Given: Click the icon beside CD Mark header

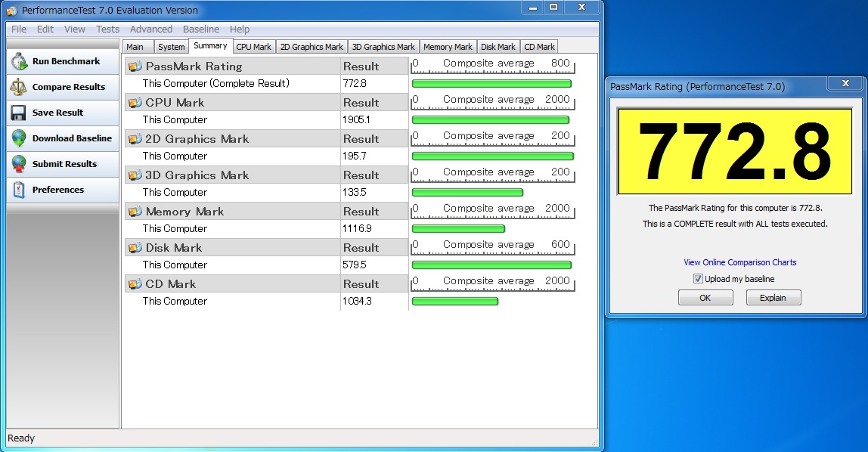Looking at the screenshot, I should [135, 283].
